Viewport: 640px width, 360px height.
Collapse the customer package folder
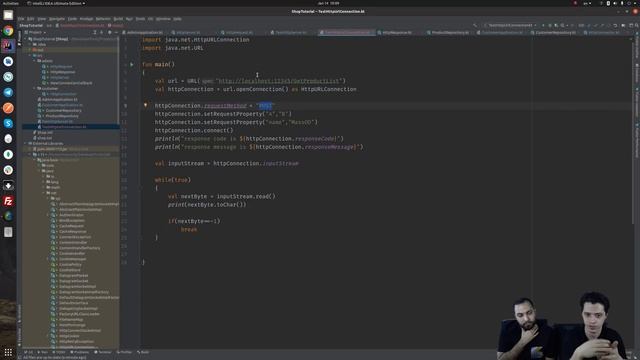[35, 88]
